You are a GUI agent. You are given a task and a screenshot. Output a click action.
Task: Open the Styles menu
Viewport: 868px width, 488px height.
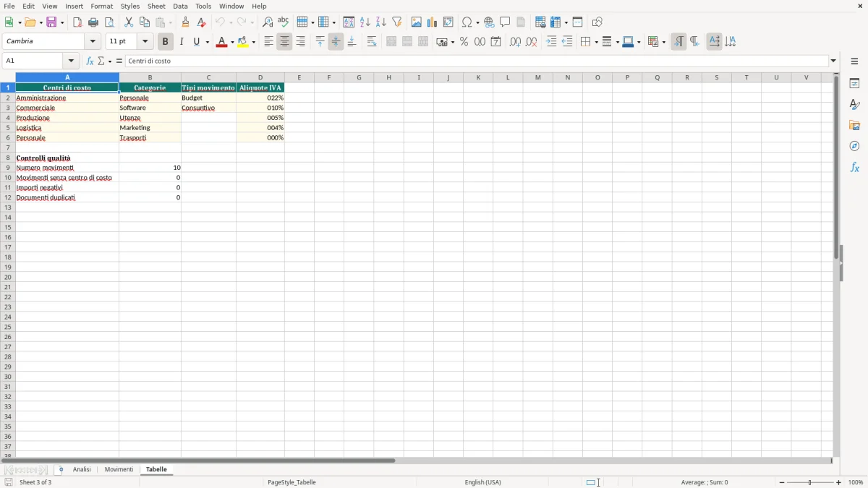(130, 6)
